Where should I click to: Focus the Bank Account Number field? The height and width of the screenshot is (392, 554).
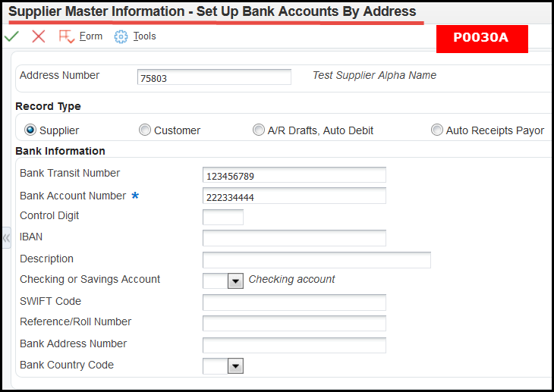pos(294,196)
